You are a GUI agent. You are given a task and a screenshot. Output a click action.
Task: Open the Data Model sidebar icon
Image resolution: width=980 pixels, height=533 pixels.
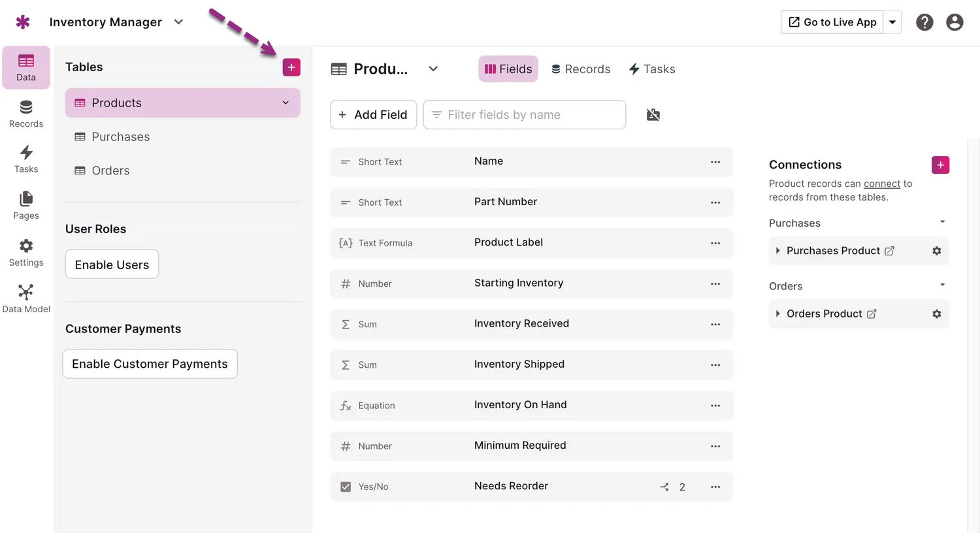pos(26,299)
